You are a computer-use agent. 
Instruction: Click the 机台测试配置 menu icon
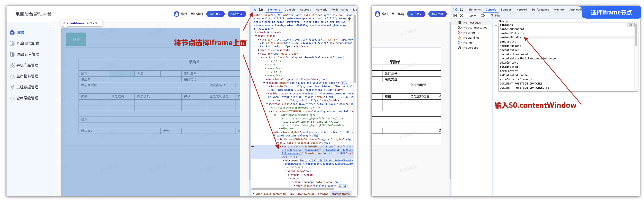click(12, 43)
